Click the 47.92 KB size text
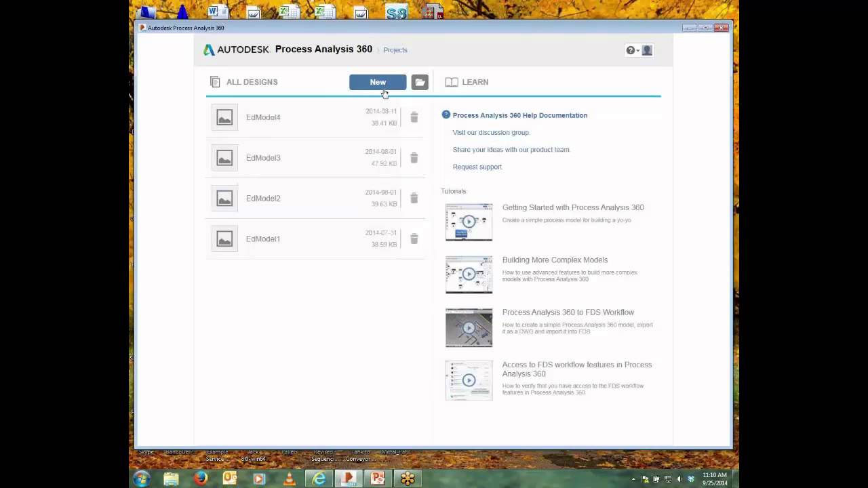868x488 pixels. [384, 164]
